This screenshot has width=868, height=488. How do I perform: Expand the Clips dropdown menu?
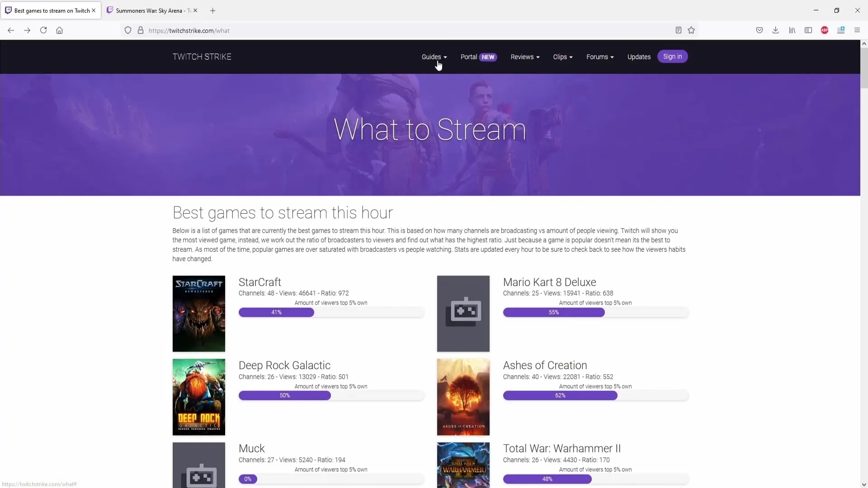point(563,56)
